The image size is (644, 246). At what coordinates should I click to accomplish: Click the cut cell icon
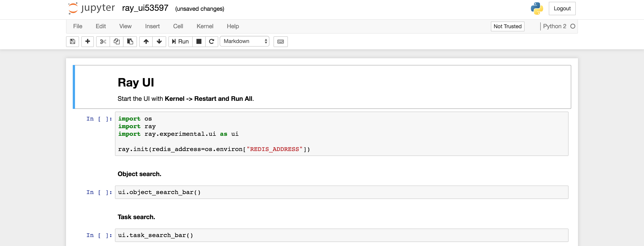coord(103,41)
